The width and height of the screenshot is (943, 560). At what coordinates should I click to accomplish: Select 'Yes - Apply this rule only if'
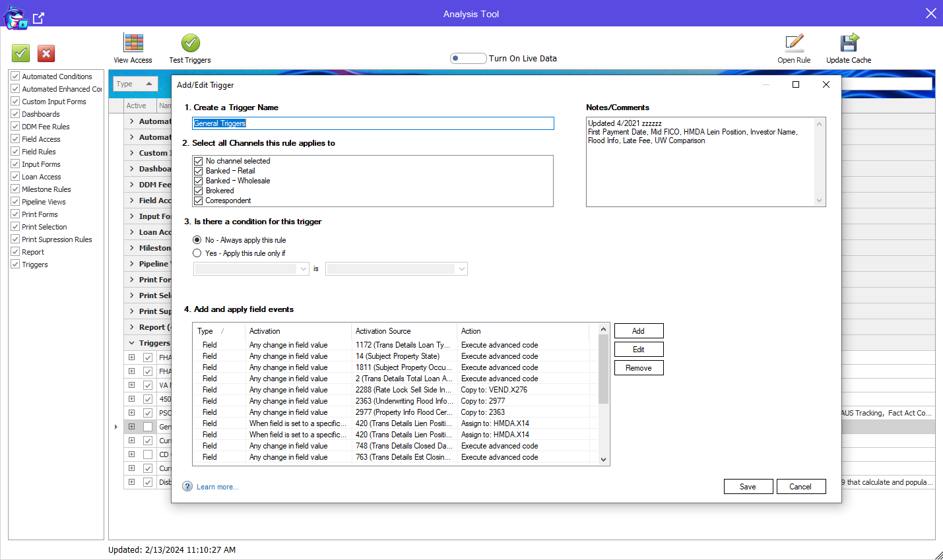pos(197,253)
